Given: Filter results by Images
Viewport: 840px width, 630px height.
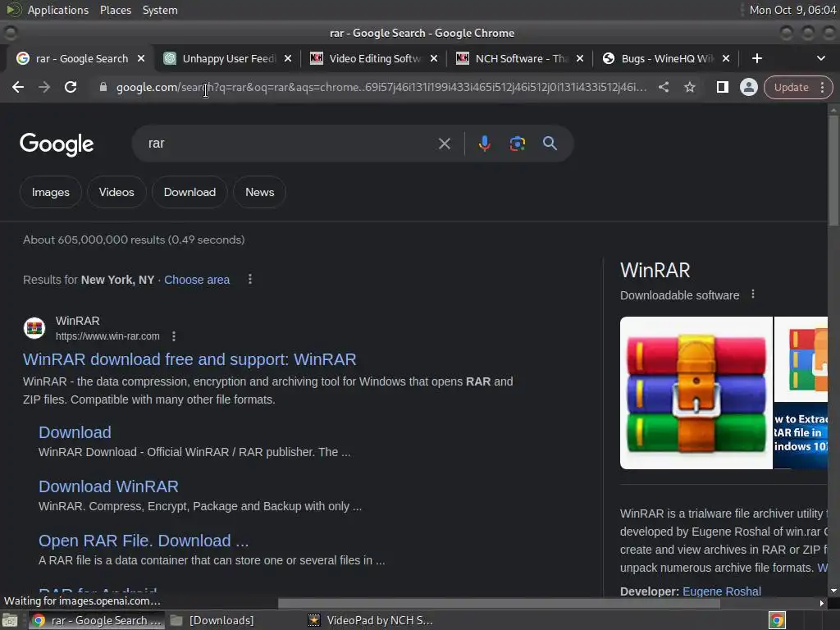Looking at the screenshot, I should (x=50, y=192).
